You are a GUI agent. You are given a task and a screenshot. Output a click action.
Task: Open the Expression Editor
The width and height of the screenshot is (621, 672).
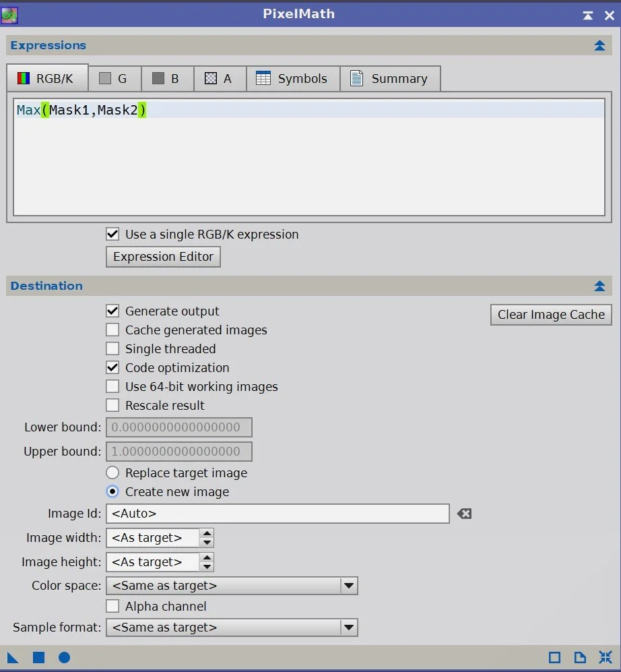tap(163, 256)
